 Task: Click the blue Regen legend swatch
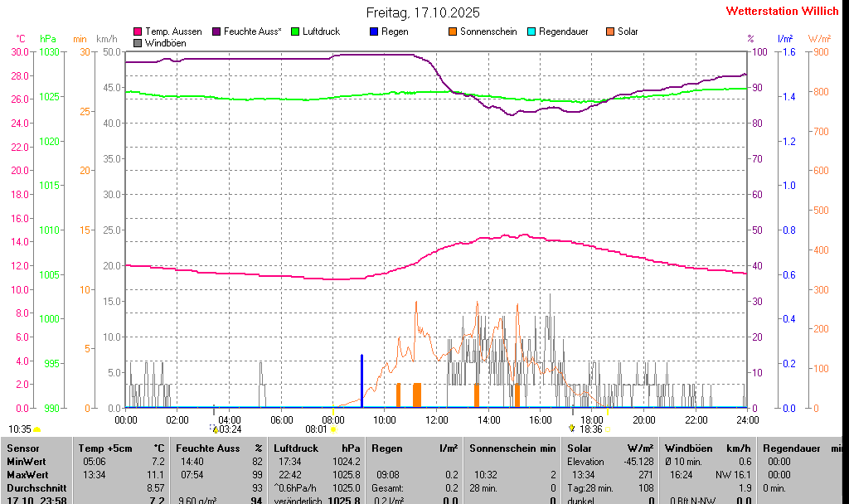[374, 31]
